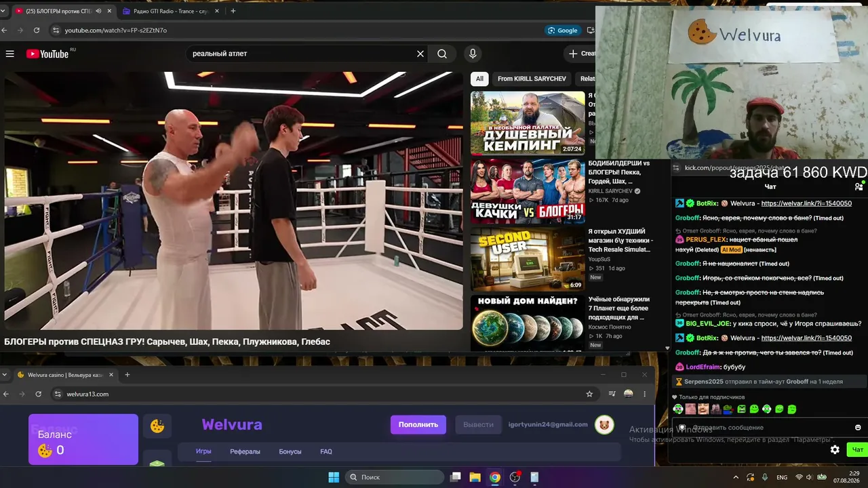Click the YouTube address bar URL
Image resolution: width=868 pixels, height=488 pixels.
click(116, 30)
